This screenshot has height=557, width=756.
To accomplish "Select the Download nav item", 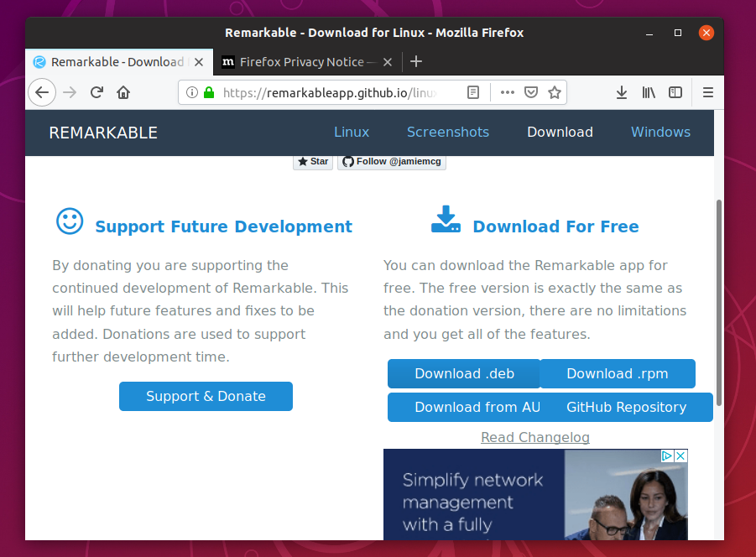I will 560,132.
